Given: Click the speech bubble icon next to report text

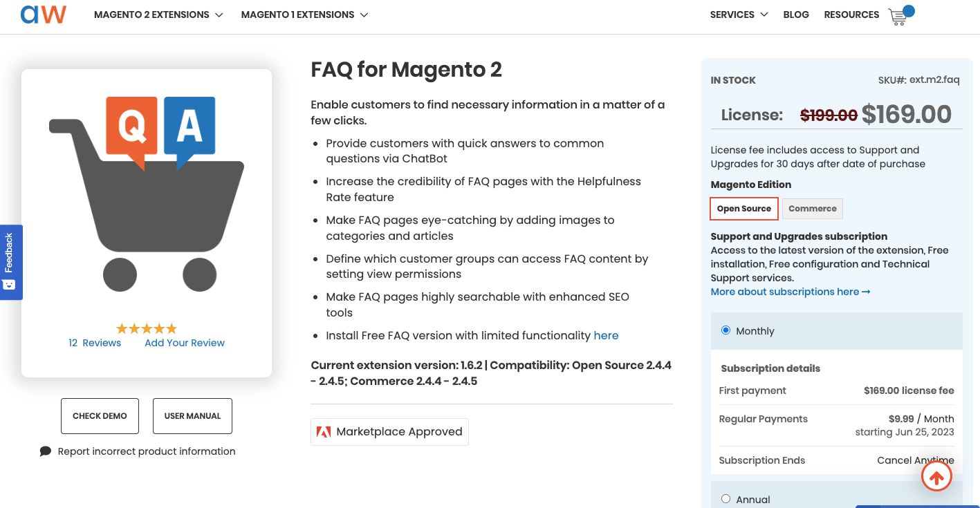Looking at the screenshot, I should pos(46,451).
